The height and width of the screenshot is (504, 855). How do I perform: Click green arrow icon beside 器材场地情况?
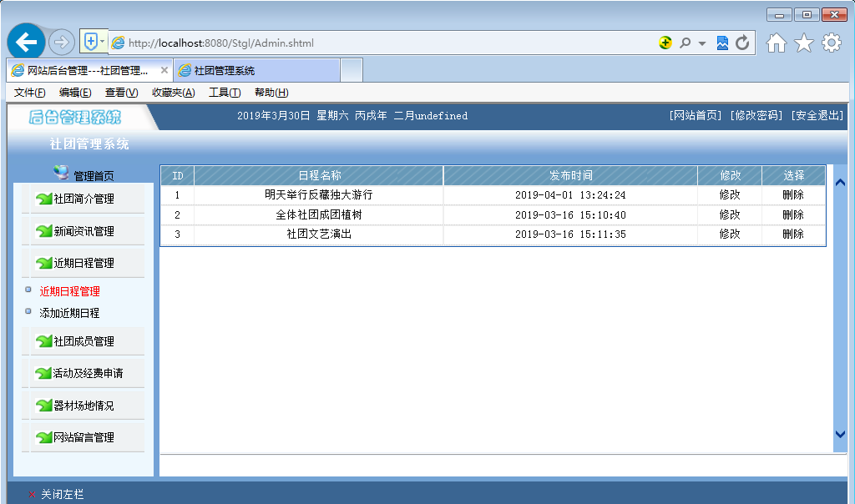tap(43, 406)
